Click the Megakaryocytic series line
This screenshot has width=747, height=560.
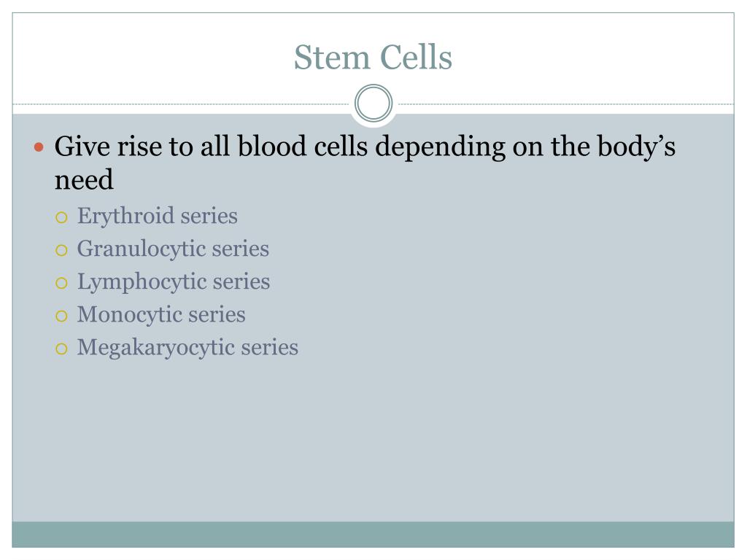coord(187,347)
